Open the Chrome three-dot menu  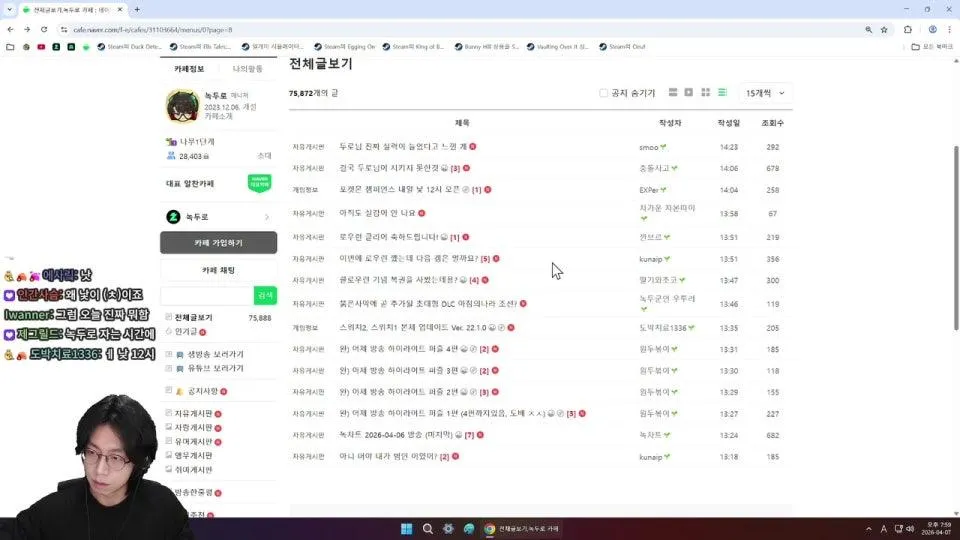[950, 29]
